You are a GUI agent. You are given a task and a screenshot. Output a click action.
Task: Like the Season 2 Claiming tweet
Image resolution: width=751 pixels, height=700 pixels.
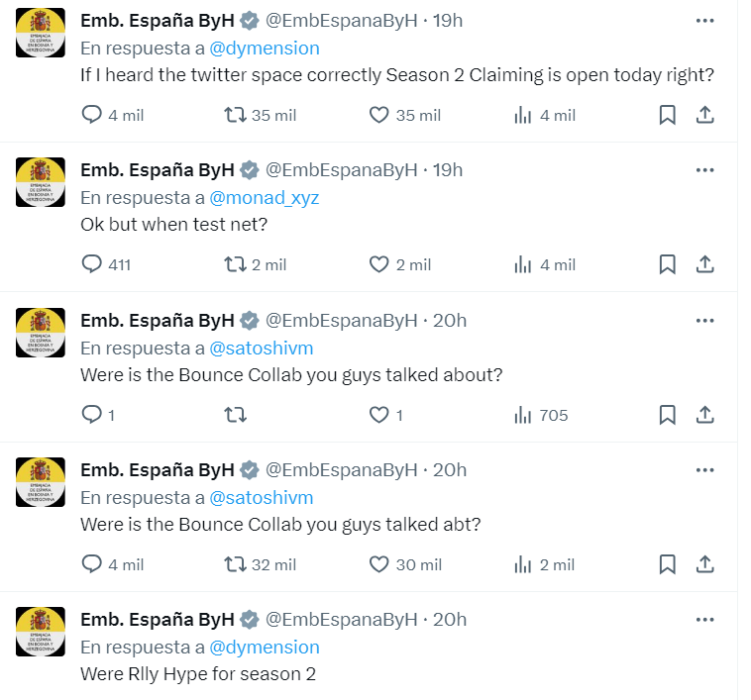click(404, 115)
